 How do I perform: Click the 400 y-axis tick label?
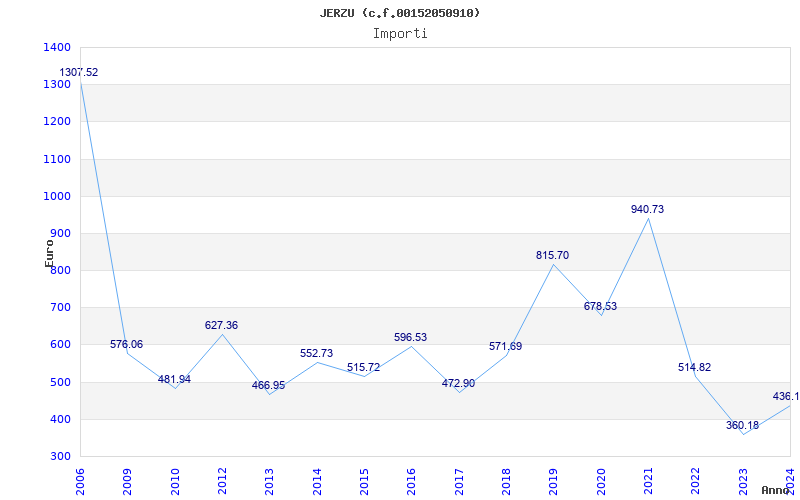60,419
